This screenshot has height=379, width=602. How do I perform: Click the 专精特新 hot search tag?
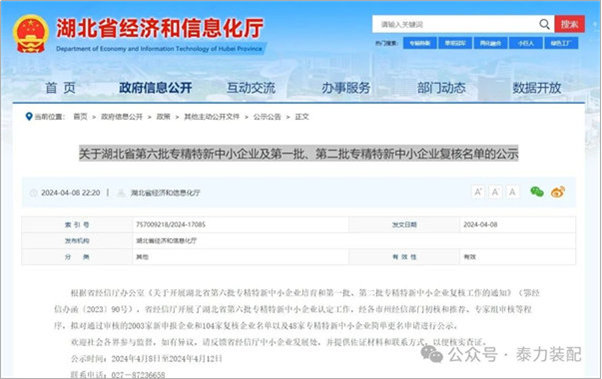pos(420,43)
